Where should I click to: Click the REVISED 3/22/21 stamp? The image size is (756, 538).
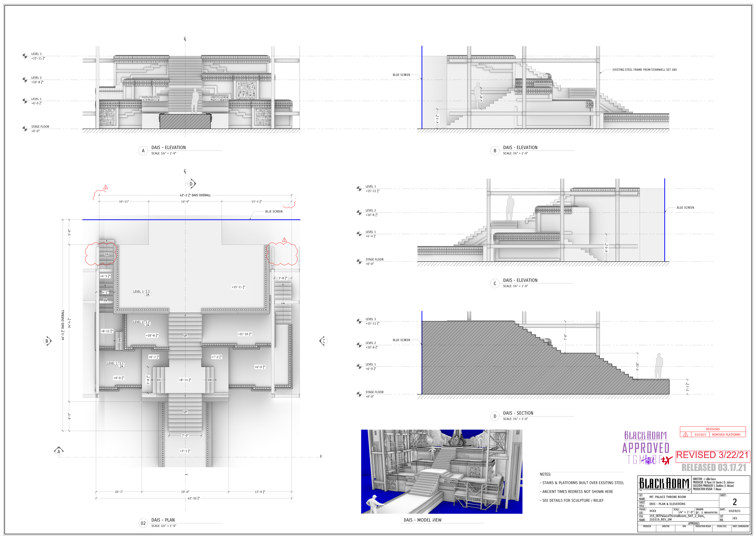coord(712,455)
